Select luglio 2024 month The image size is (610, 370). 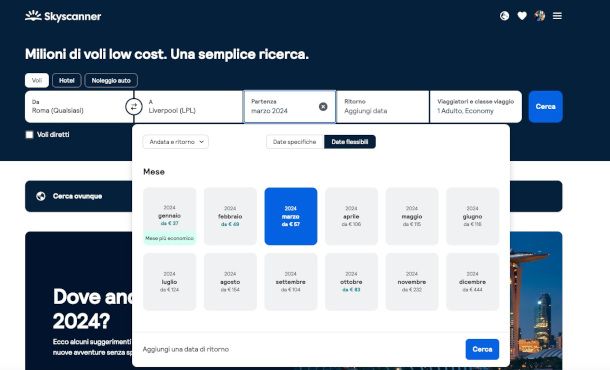tap(170, 282)
